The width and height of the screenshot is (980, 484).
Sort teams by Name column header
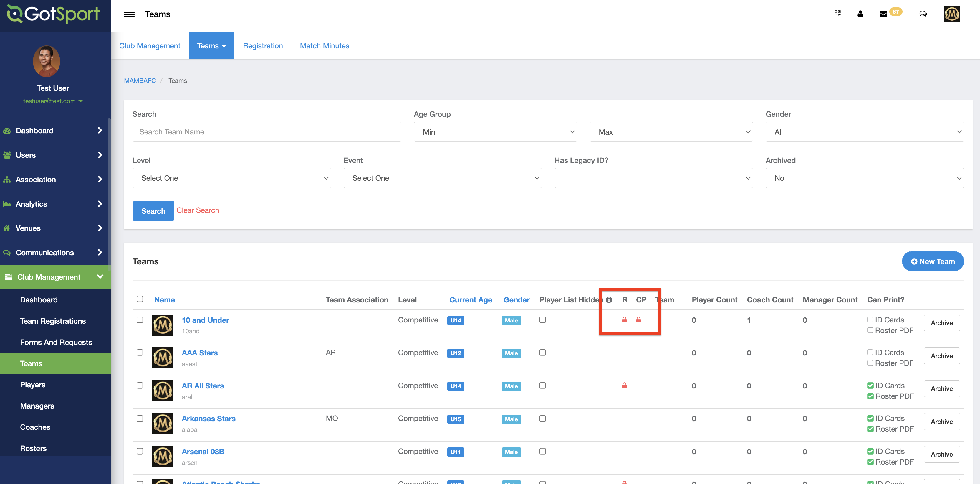click(x=164, y=300)
